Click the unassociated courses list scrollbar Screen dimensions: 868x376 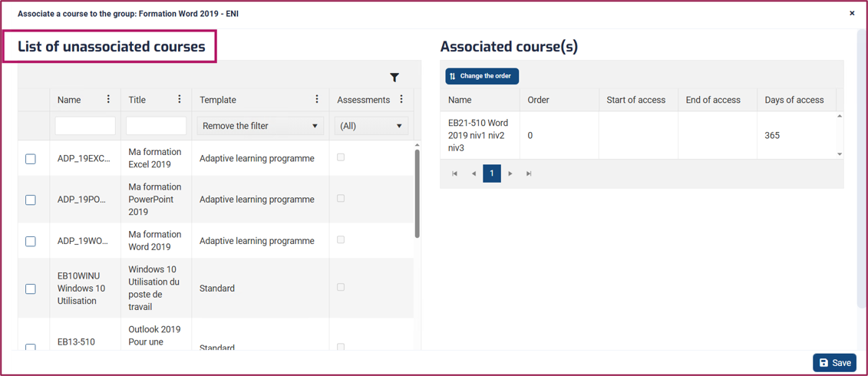pos(417,193)
